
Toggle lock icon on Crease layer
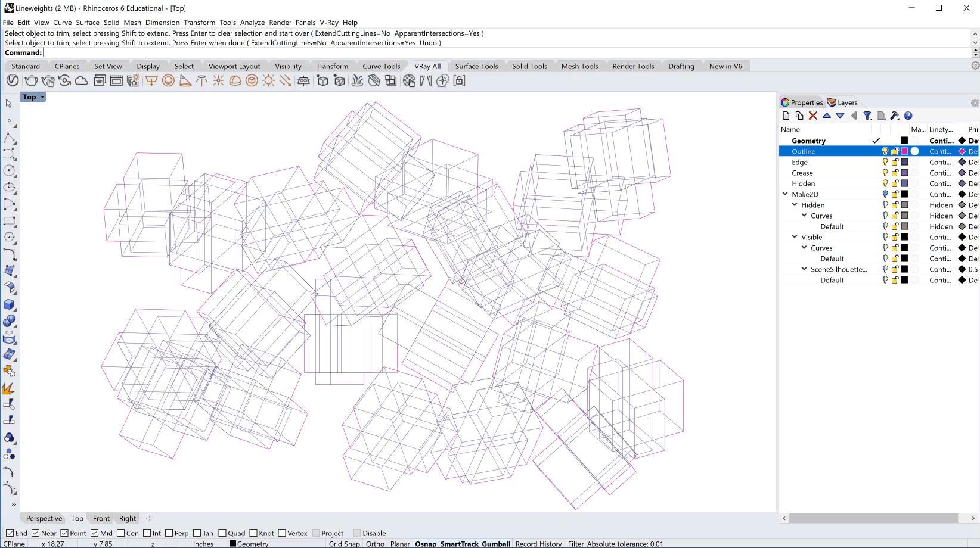895,173
